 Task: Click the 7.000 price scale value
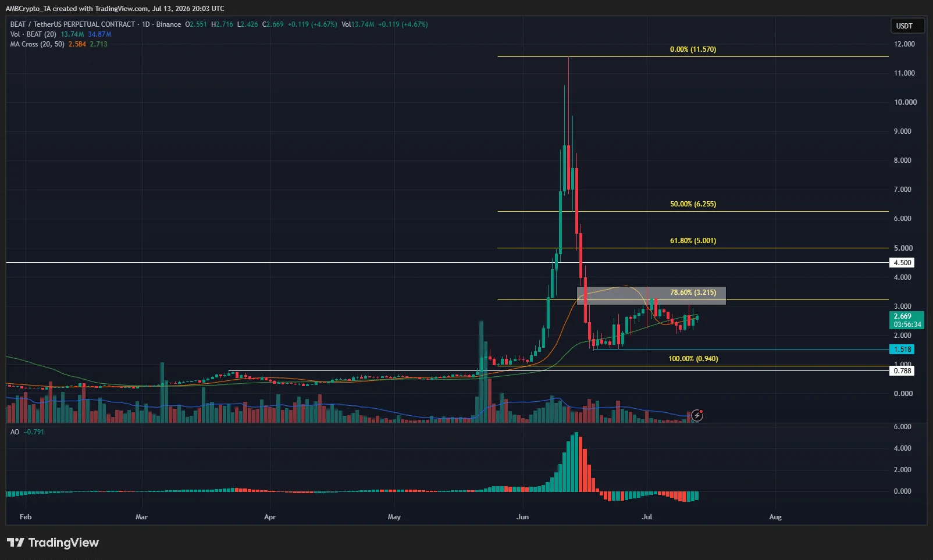pos(902,190)
